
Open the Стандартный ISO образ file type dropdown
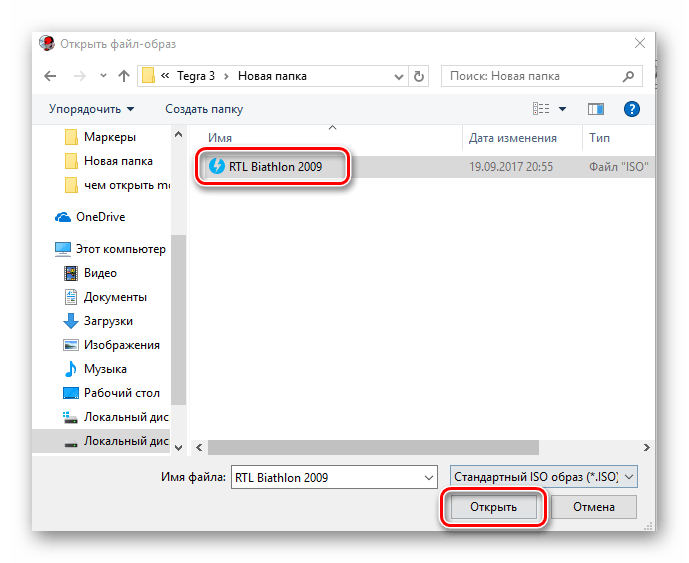(x=544, y=476)
